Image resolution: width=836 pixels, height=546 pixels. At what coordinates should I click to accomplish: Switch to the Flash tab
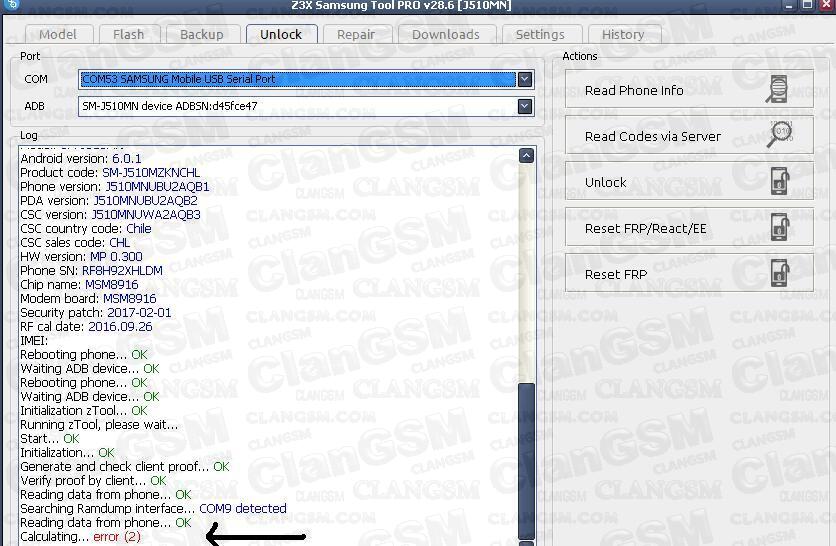[128, 35]
